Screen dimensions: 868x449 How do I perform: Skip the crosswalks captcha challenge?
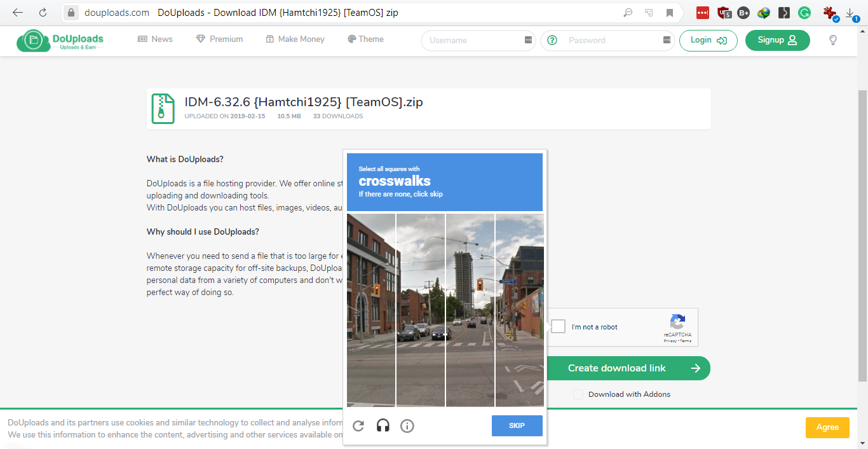517,426
